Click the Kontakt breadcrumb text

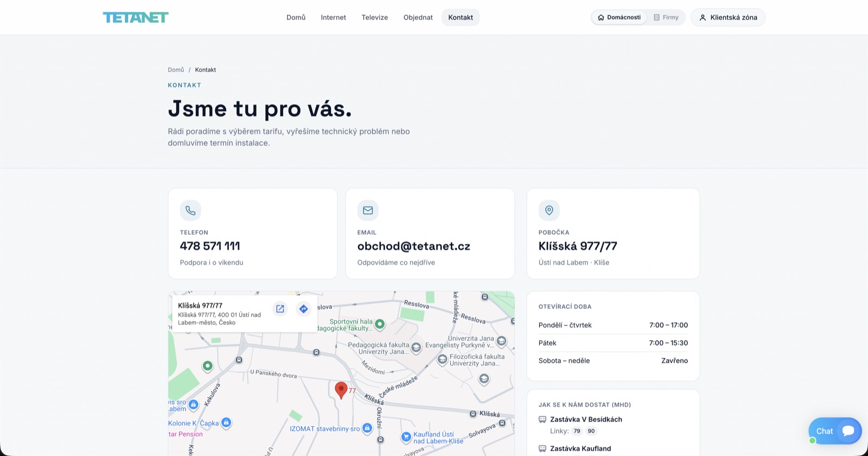click(x=206, y=70)
